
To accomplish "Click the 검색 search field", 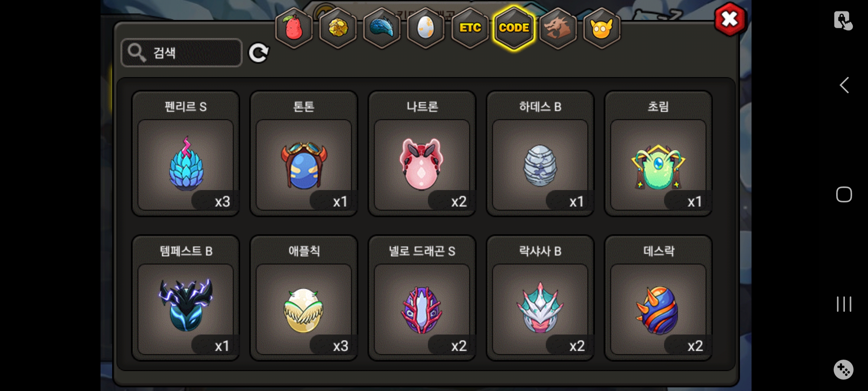I will [182, 53].
